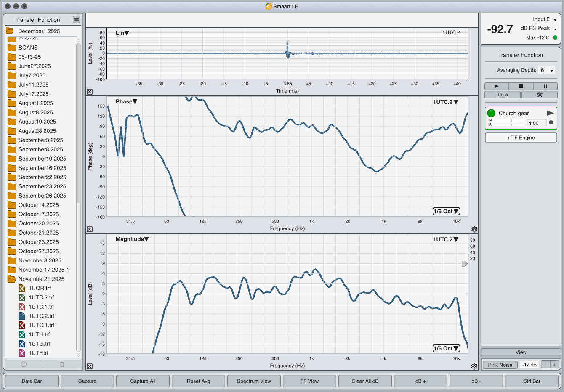
Task: Click the Pink Noise button
Action: click(500, 365)
